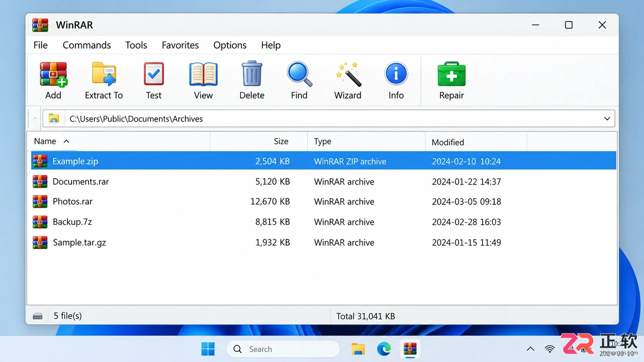Open the View book icon

(x=203, y=74)
